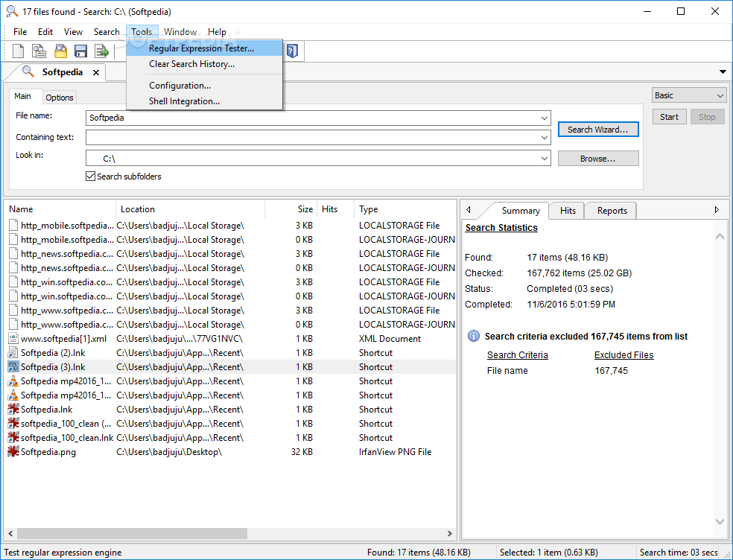The height and width of the screenshot is (560, 733).
Task: Open the Search Criteria link
Action: (x=518, y=354)
